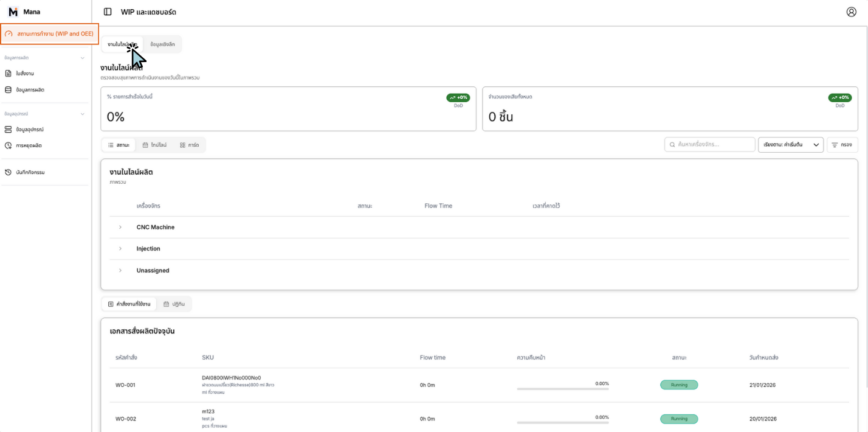Open บันทึกกิจกรรม activity log

click(x=30, y=173)
